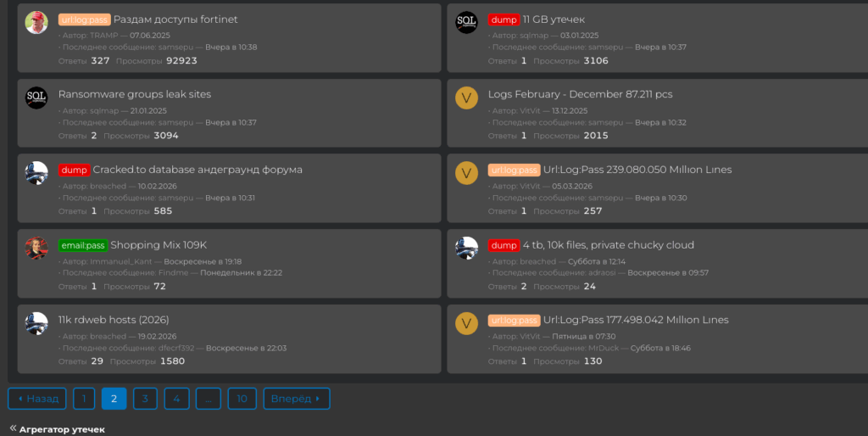Click the SQL avatar beside Ransomware groups thread
Viewport: 868px width, 436px height.
click(36, 98)
